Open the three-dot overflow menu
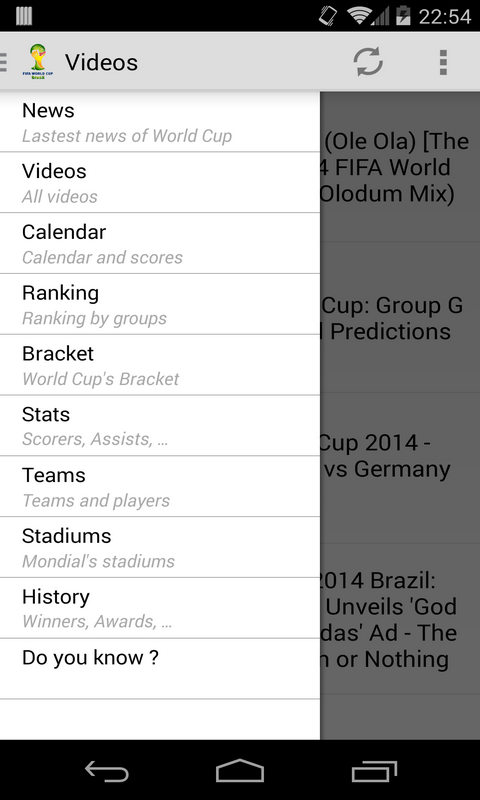The image size is (480, 800). tap(443, 62)
